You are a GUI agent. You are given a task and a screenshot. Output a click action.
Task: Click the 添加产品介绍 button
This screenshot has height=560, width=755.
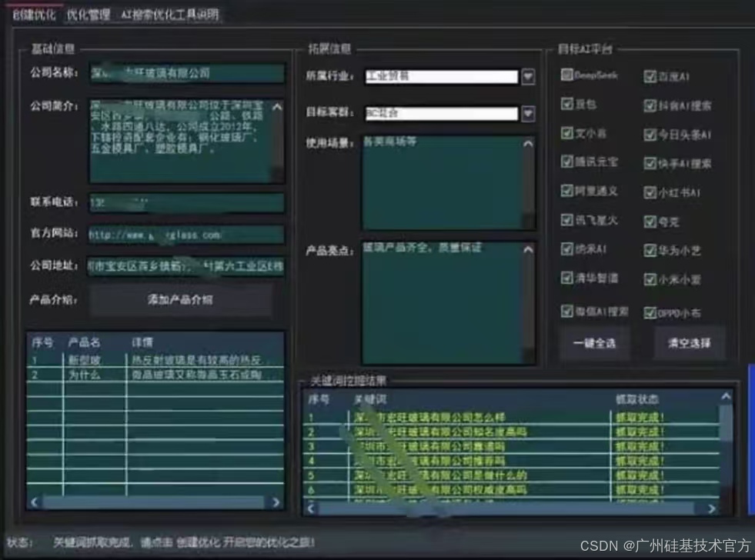(x=181, y=300)
